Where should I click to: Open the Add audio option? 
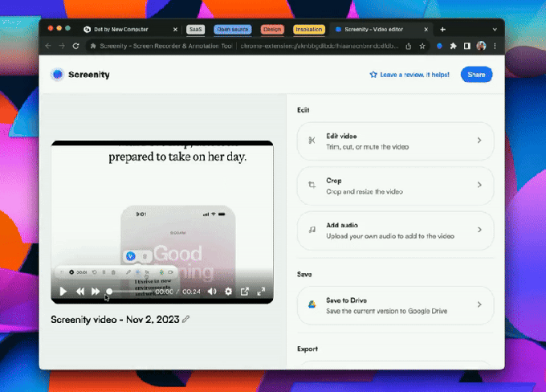[394, 231]
